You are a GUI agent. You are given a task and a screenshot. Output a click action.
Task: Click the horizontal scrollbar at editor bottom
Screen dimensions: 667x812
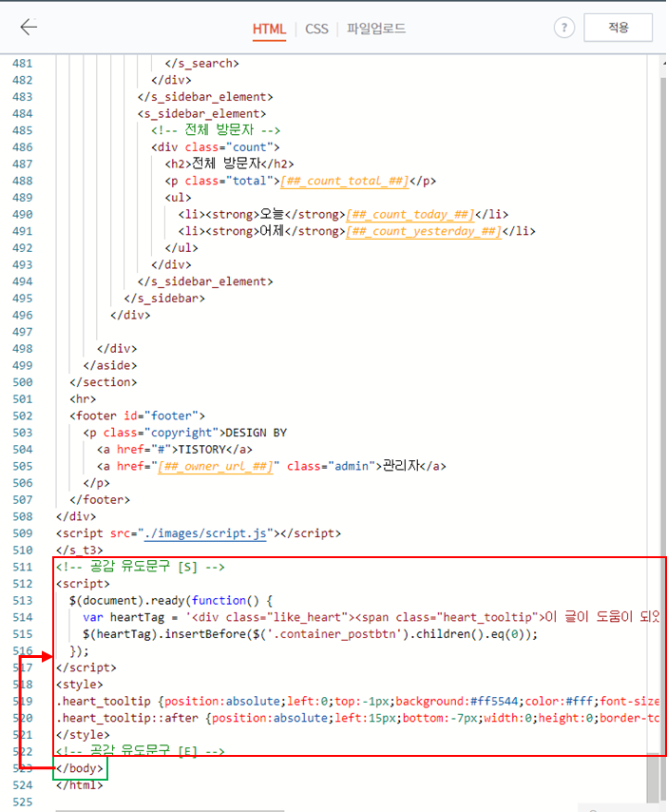170,810
